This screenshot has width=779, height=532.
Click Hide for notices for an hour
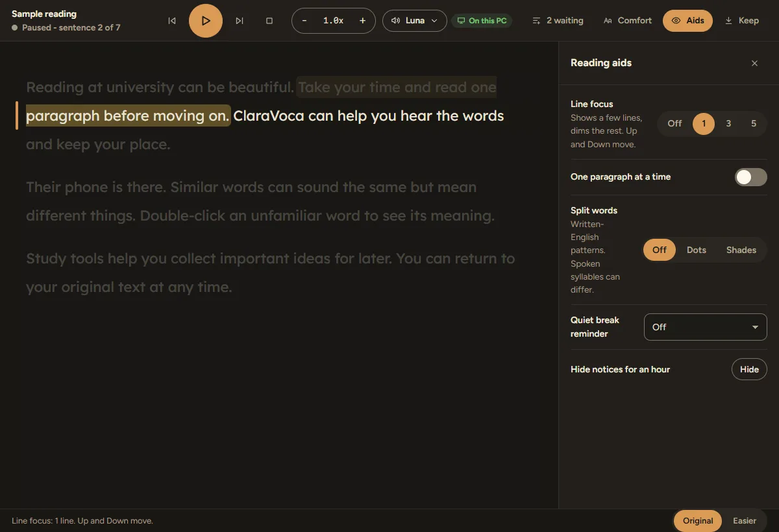749,369
